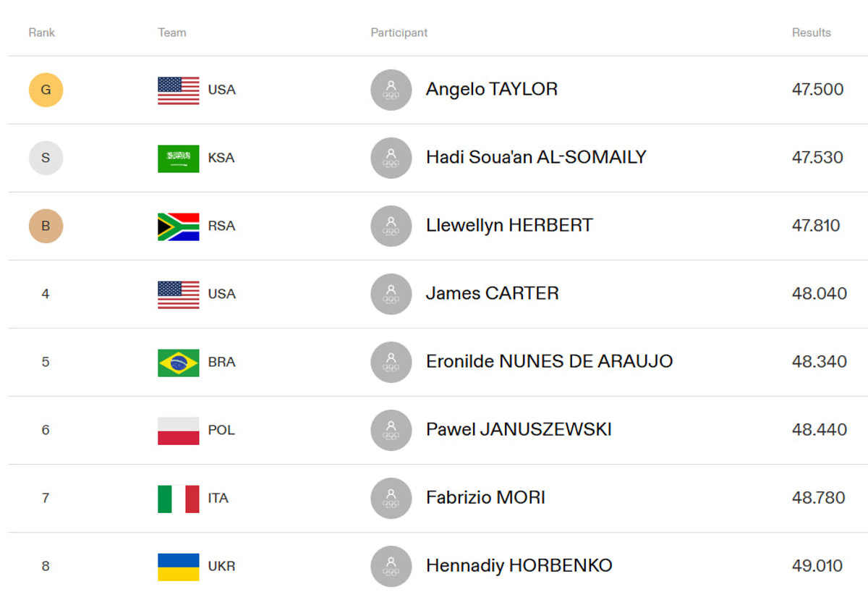
Task: Click the Brazil flag icon
Action: (178, 362)
